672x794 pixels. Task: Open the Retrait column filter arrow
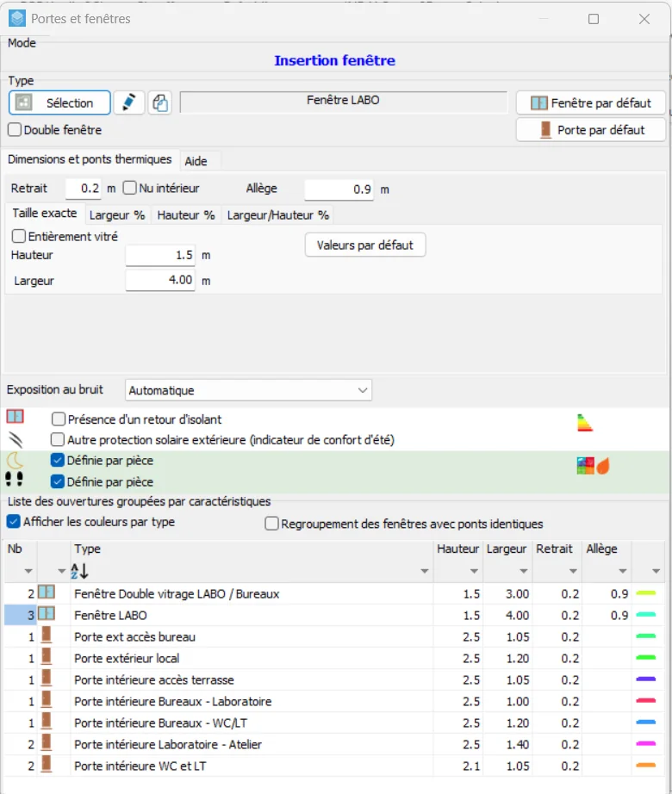(x=573, y=571)
